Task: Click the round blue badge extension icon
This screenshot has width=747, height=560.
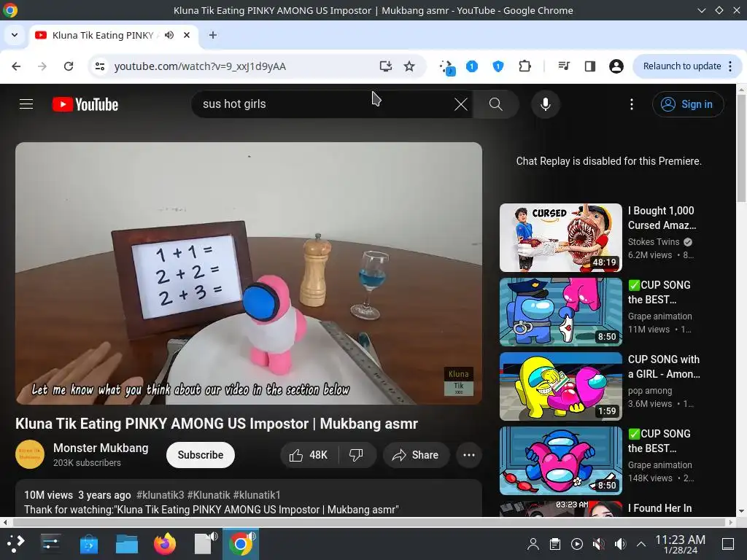Action: click(x=472, y=66)
